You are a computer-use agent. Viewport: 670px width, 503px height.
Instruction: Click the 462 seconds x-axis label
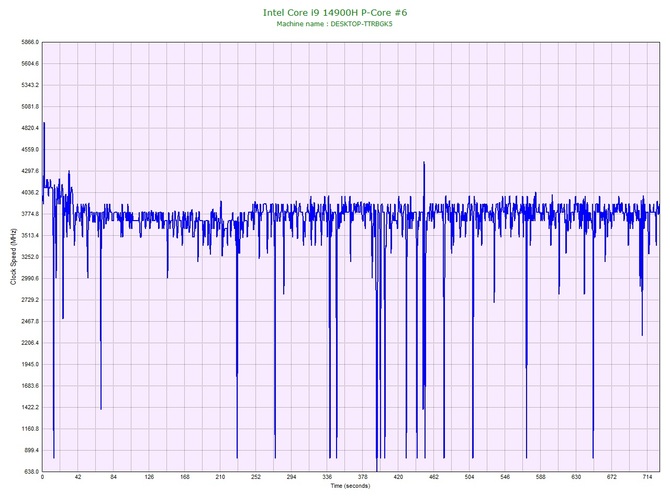tap(434, 477)
